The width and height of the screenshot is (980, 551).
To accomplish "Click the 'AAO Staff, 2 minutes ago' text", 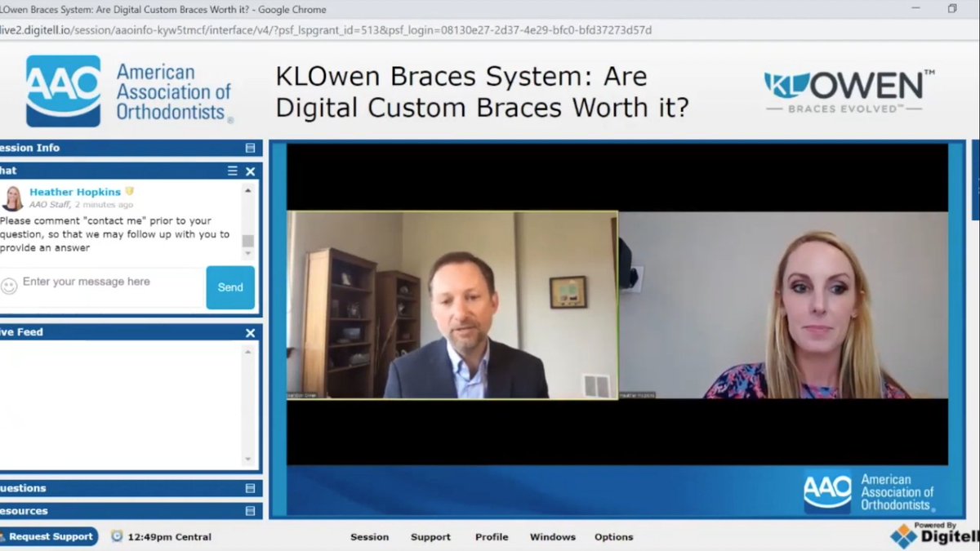I will click(81, 205).
